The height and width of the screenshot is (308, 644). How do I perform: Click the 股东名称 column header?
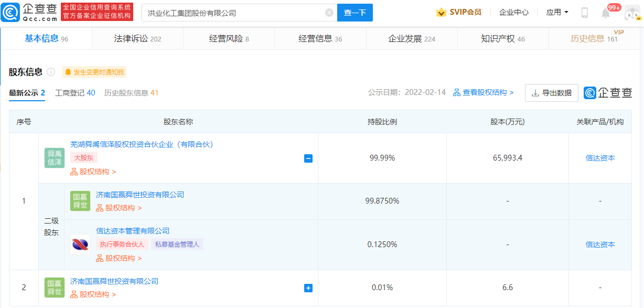tap(178, 122)
